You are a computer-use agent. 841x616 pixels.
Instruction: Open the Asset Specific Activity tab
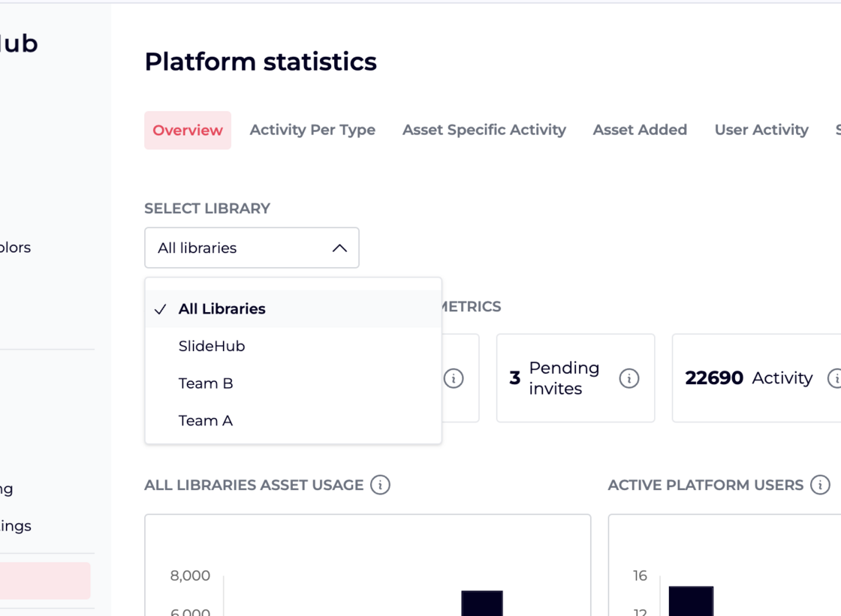click(484, 130)
